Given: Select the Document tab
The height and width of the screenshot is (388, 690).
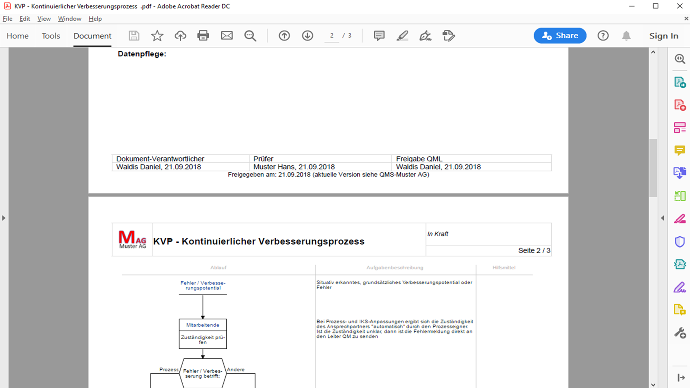Looking at the screenshot, I should 92,36.
